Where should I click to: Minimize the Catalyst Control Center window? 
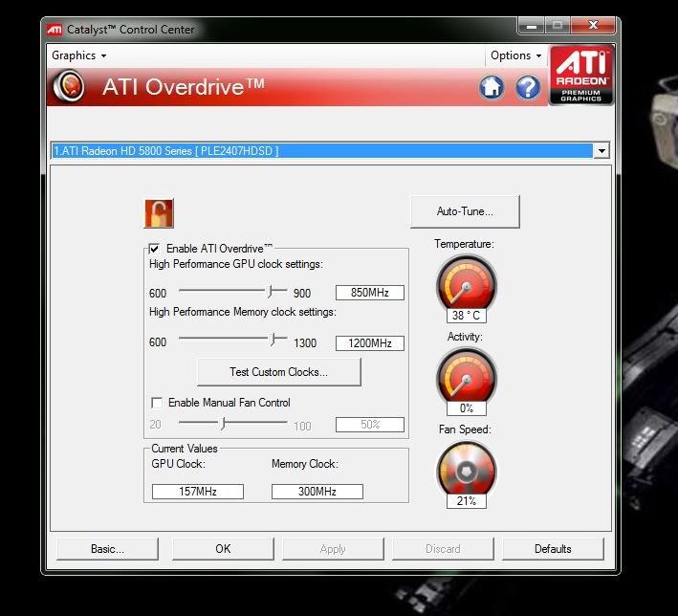click(x=532, y=26)
